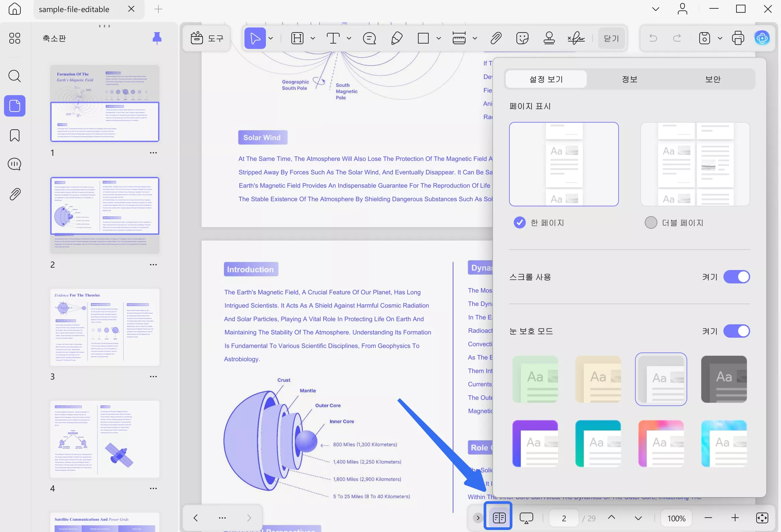Open the thumbnails grid icon in sidebar
This screenshot has width=781, height=532.
click(x=14, y=38)
